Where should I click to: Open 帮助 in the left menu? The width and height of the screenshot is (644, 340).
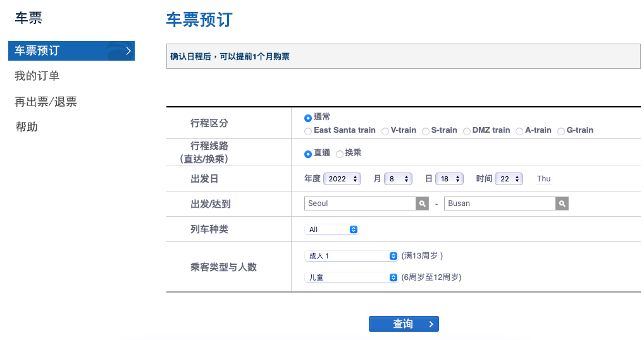(27, 127)
